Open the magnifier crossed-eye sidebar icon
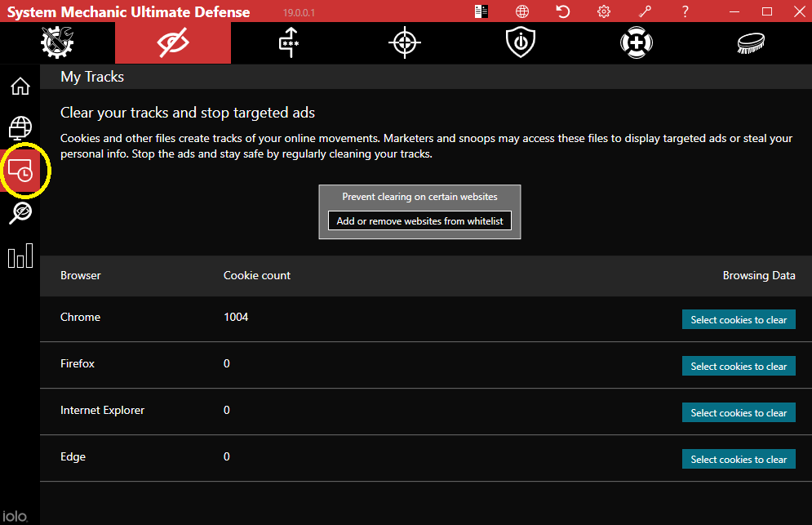Image resolution: width=812 pixels, height=525 pixels. click(20, 212)
